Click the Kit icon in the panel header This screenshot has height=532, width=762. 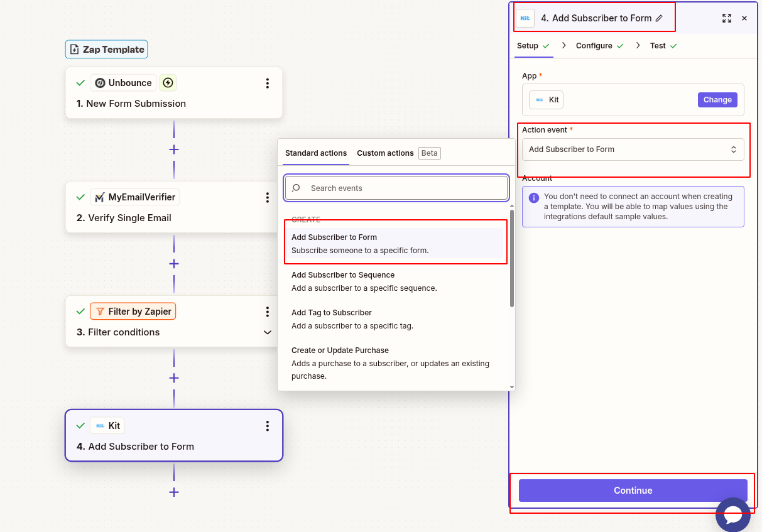pos(525,18)
